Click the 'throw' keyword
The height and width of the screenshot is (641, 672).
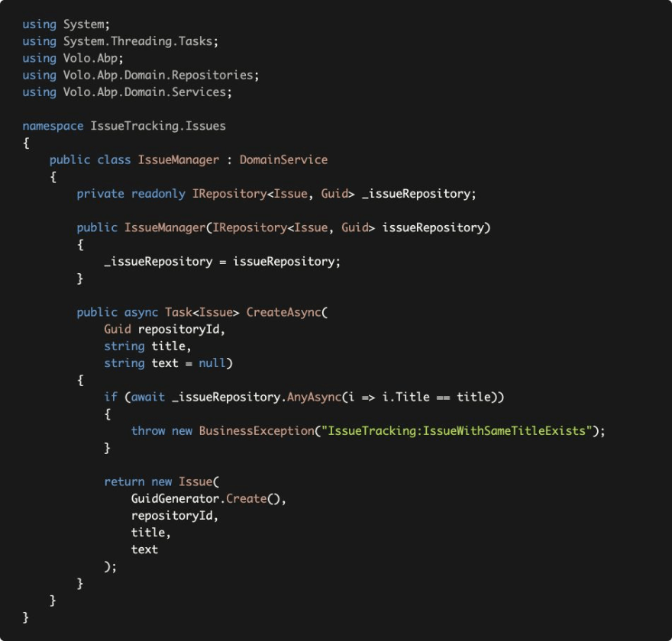pos(148,430)
